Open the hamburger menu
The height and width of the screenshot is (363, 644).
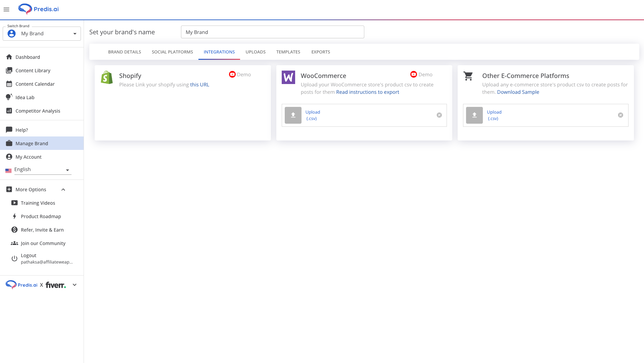(6, 9)
